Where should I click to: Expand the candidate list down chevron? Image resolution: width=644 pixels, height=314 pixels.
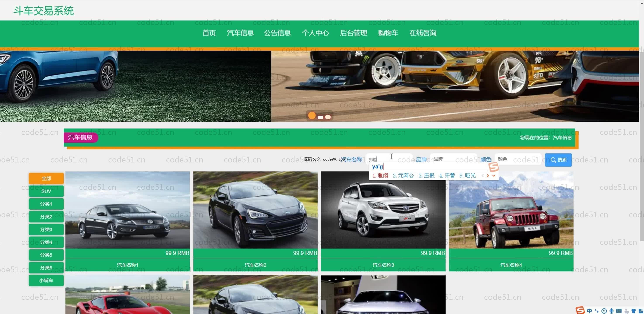[x=494, y=176]
